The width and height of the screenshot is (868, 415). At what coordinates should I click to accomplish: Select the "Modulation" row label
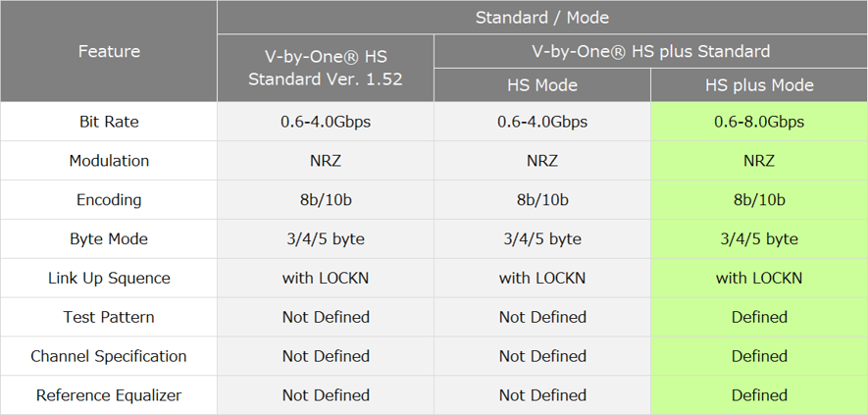[x=109, y=161]
